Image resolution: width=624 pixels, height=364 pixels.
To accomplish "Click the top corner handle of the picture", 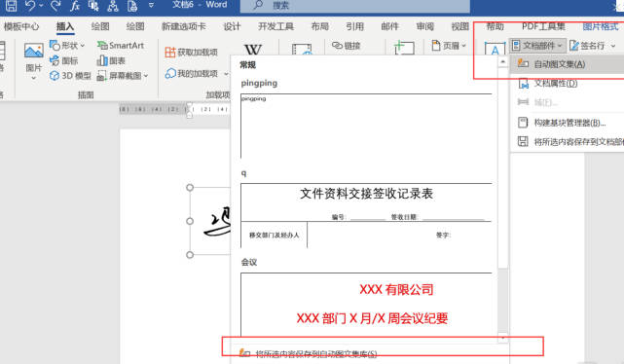I will click(x=190, y=188).
